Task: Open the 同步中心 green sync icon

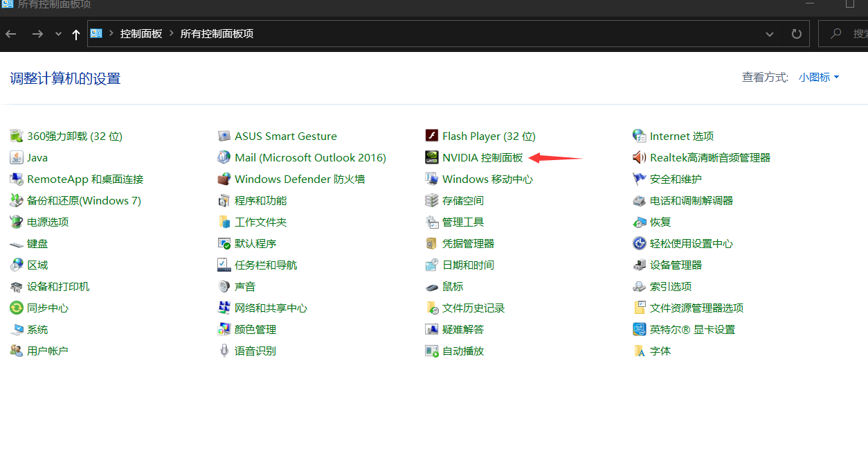Action: pos(17,308)
